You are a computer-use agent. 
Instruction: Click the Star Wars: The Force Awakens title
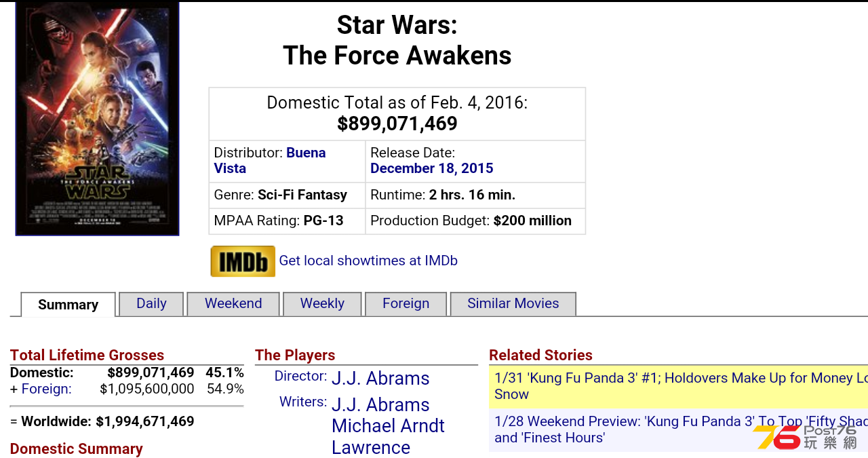point(397,40)
